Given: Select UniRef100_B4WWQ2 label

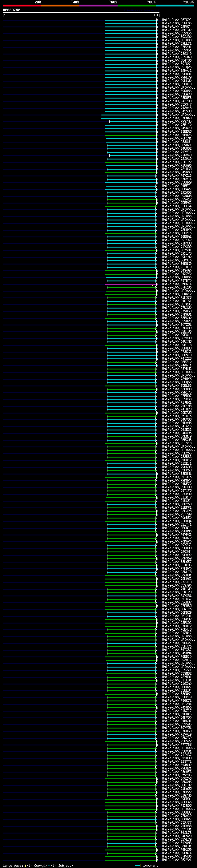Looking at the screenshot, I should coord(177,149).
